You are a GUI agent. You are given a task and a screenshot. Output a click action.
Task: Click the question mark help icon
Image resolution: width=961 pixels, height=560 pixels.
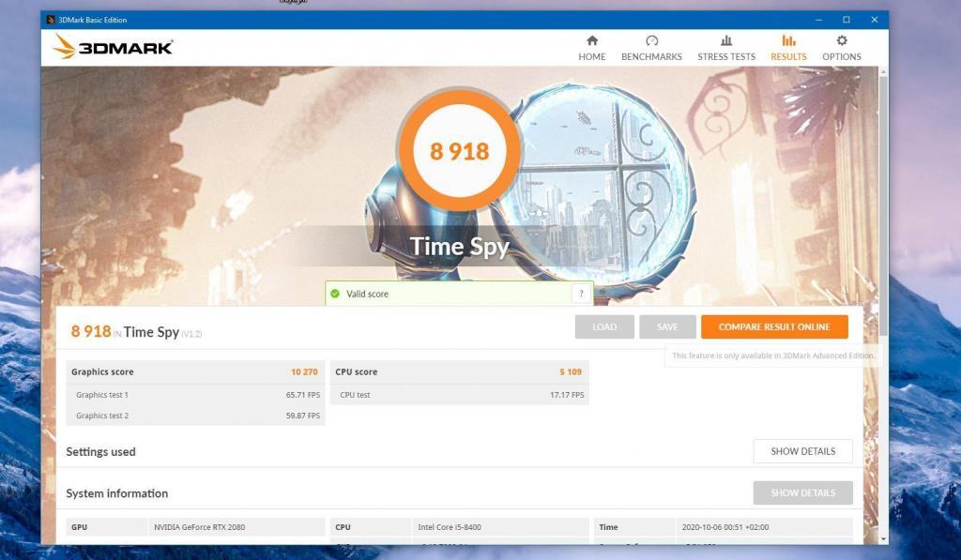(582, 294)
